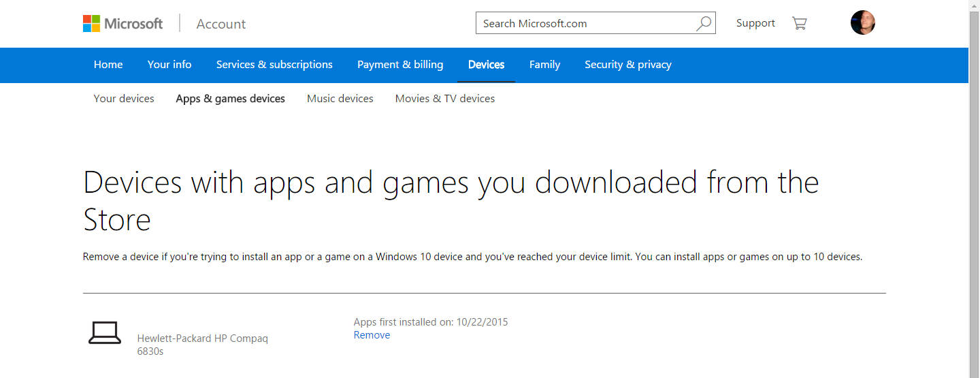Switch to Movies & TV devices subtab
The height and width of the screenshot is (378, 980).
click(x=445, y=99)
